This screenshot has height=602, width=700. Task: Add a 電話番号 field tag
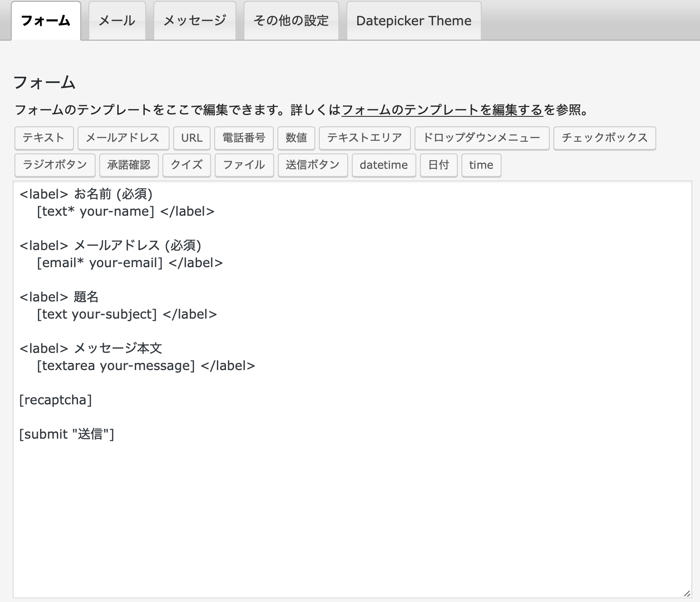click(244, 138)
